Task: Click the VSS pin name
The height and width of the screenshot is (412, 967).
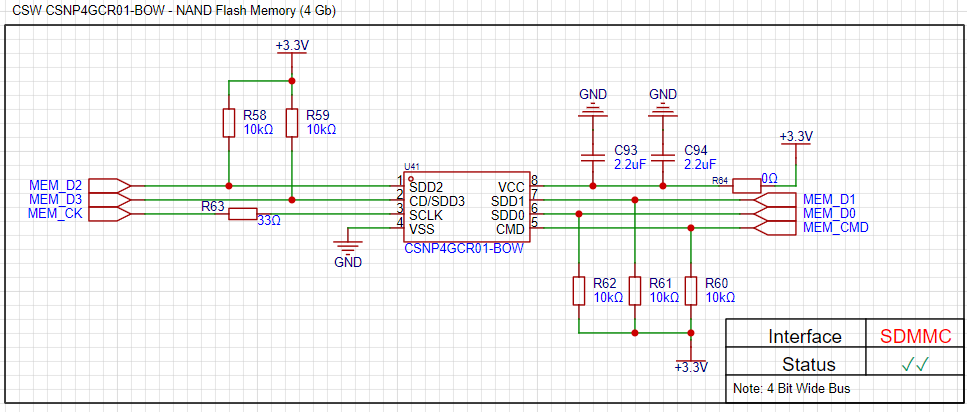Action: (422, 229)
